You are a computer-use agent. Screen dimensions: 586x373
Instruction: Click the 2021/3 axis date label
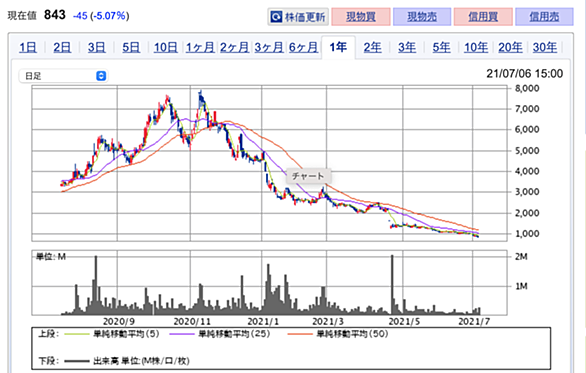328,321
